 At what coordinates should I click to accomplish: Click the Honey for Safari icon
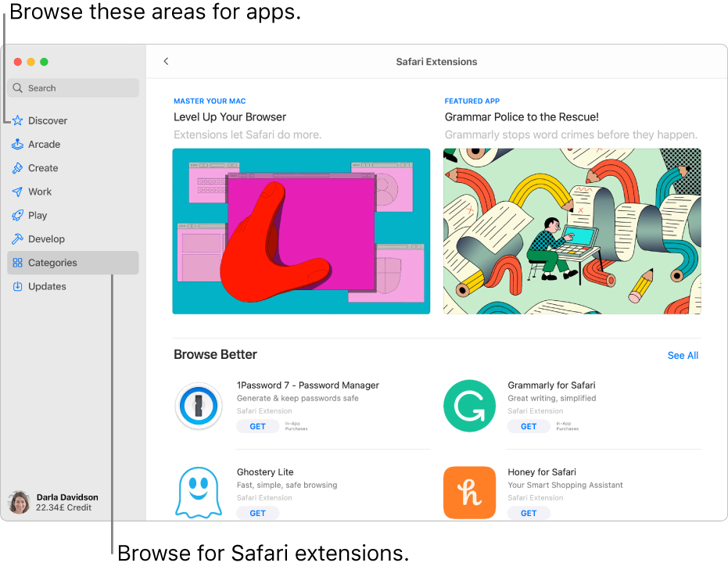pyautogui.click(x=469, y=493)
